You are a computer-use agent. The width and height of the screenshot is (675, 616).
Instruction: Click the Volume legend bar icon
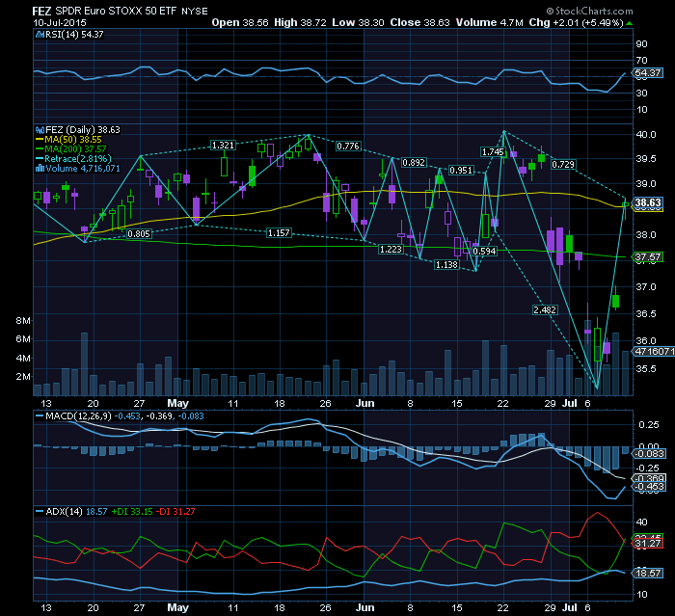(x=40, y=169)
